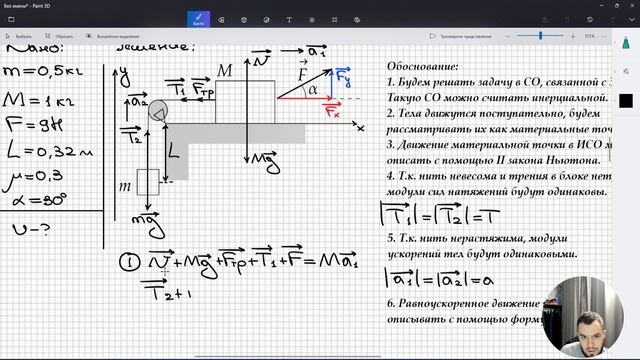Open the 2D shapes tool

tap(221, 20)
